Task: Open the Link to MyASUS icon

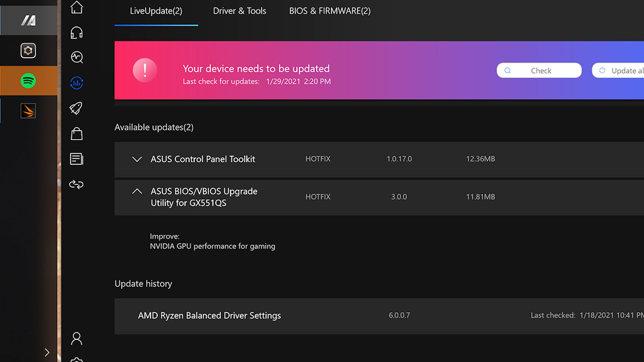Action: coord(76,184)
